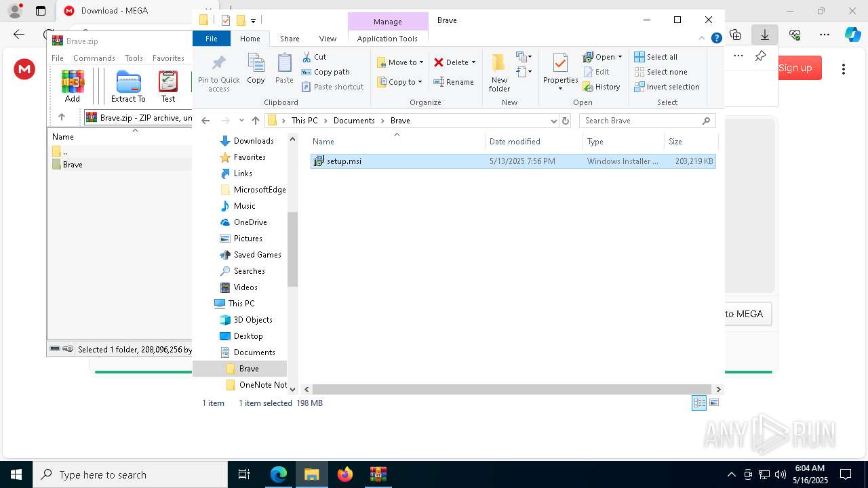Click Explorer Up directory arrow
868x488 pixels.
pos(255,121)
